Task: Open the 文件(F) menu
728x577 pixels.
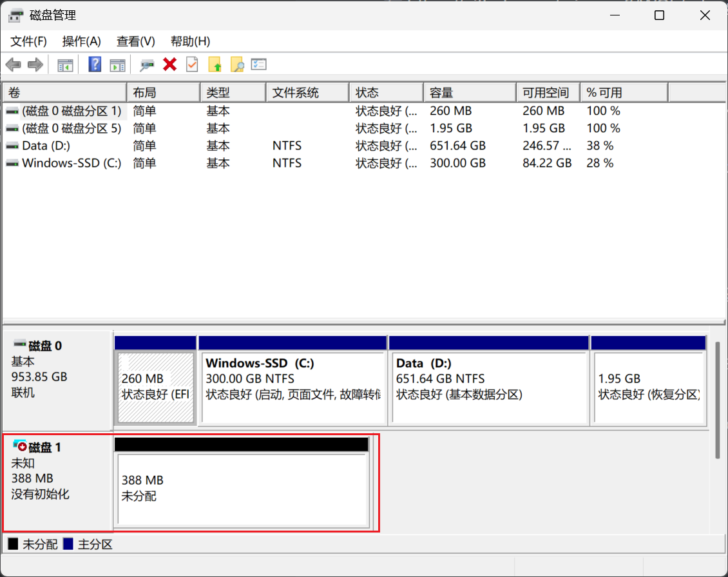Action: (x=28, y=41)
